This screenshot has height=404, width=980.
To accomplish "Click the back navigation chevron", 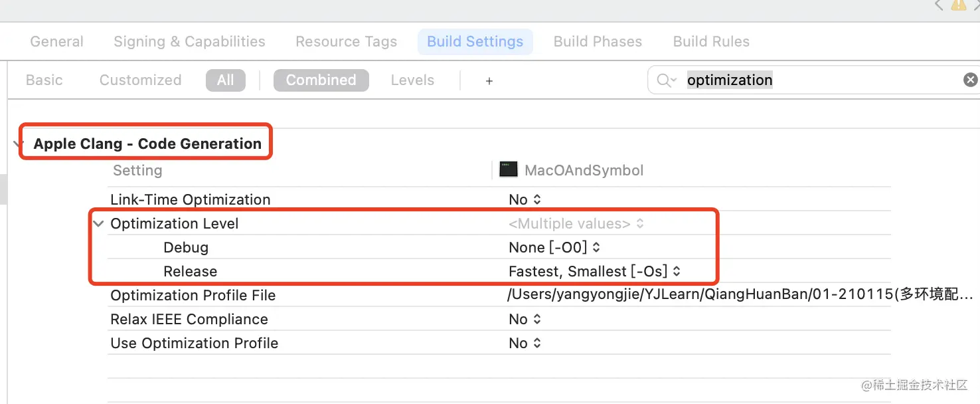I will pyautogui.click(x=938, y=5).
